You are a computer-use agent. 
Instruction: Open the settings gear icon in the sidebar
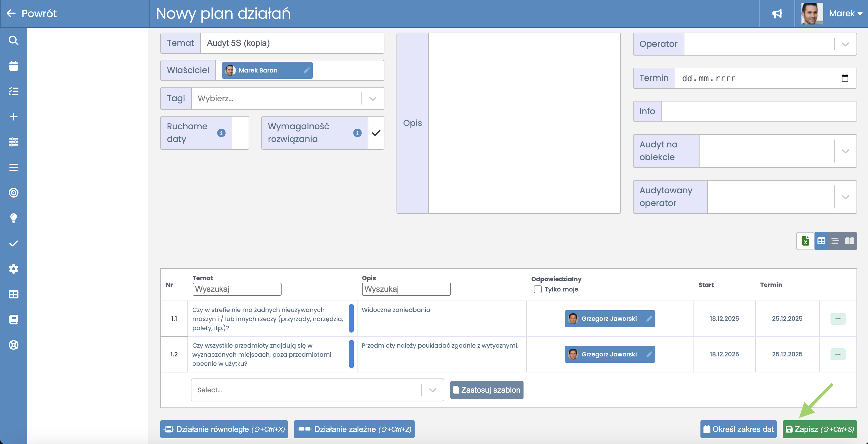(14, 269)
